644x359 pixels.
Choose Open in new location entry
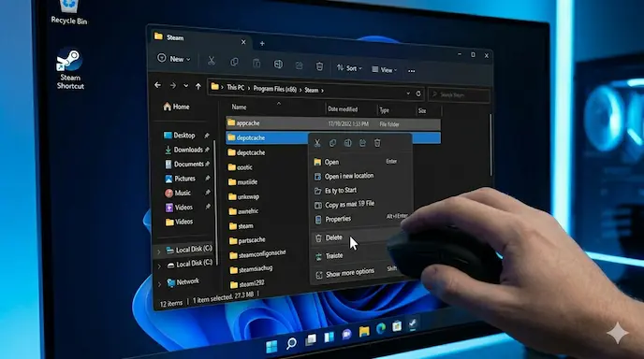[x=361, y=176]
